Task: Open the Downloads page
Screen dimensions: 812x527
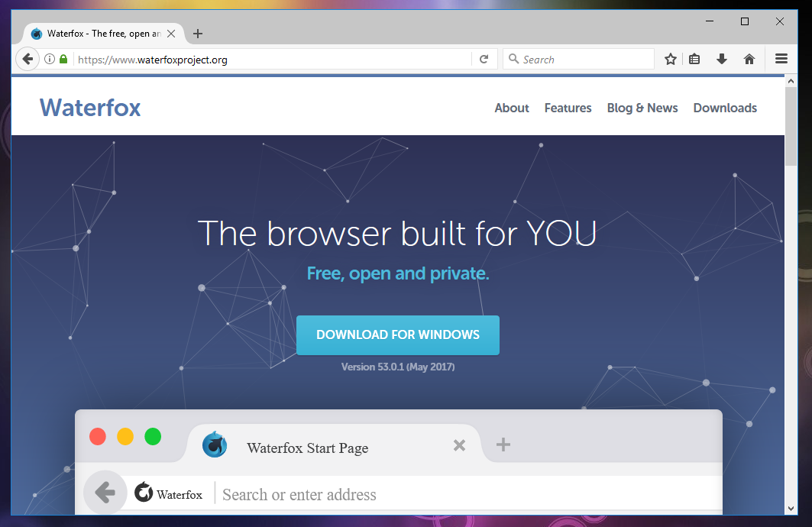Action: click(x=725, y=108)
